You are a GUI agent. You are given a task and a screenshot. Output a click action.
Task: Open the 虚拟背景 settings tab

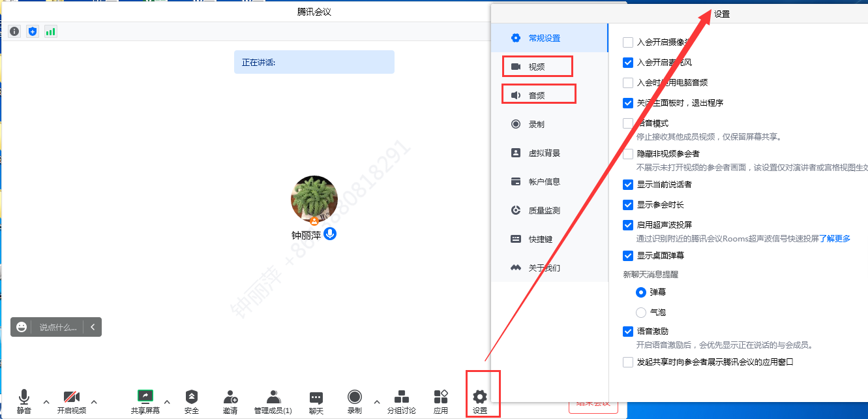click(550, 153)
